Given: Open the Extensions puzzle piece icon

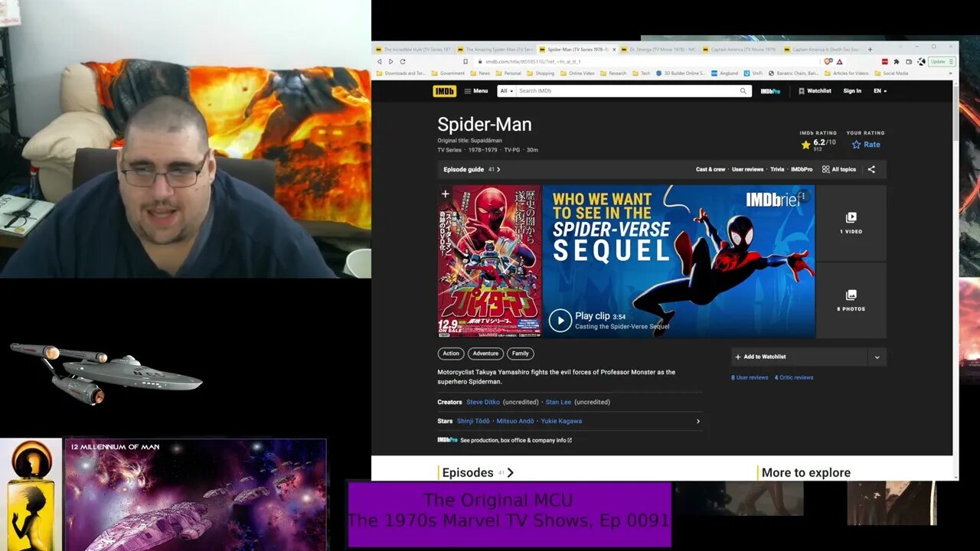Looking at the screenshot, I should [x=897, y=61].
